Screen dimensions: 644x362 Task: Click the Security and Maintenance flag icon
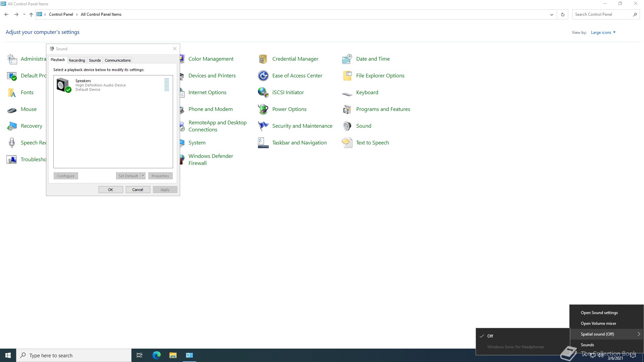point(263,126)
